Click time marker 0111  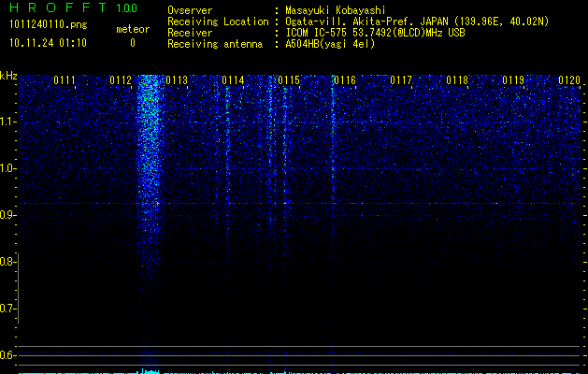65,80
